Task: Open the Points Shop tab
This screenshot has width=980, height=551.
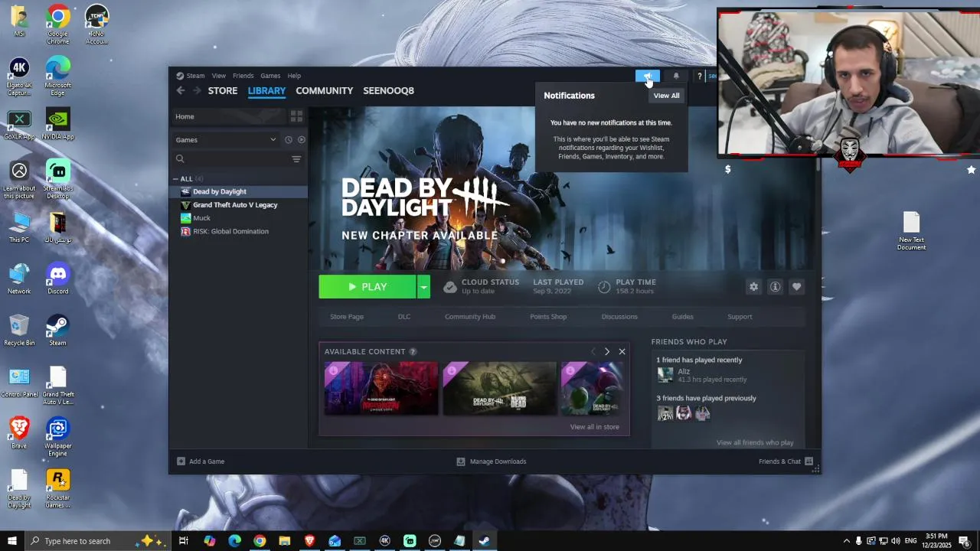Action: tap(548, 317)
